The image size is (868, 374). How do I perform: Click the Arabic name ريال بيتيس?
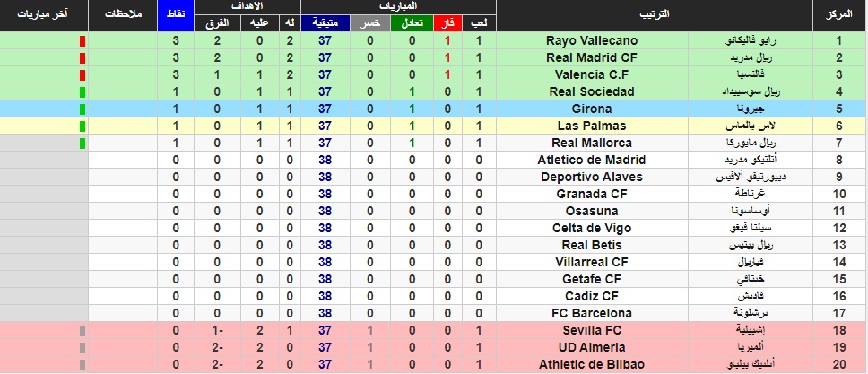(751, 246)
